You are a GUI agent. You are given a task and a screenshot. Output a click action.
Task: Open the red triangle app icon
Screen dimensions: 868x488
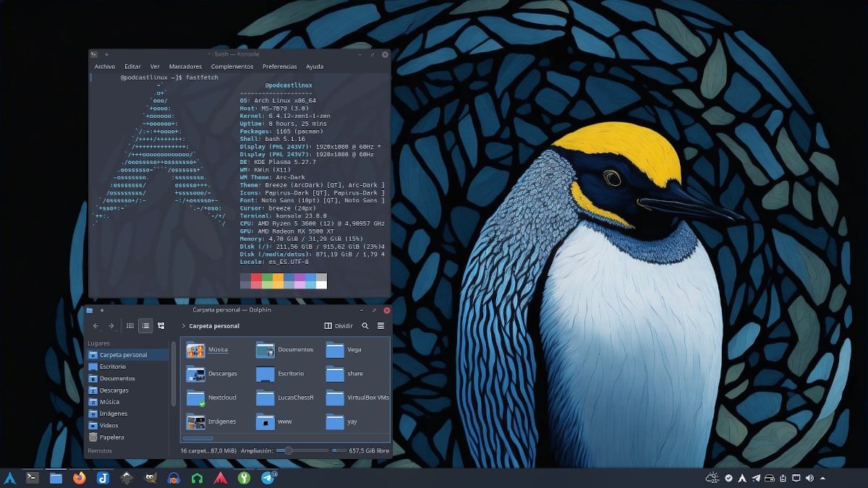pos(221,478)
